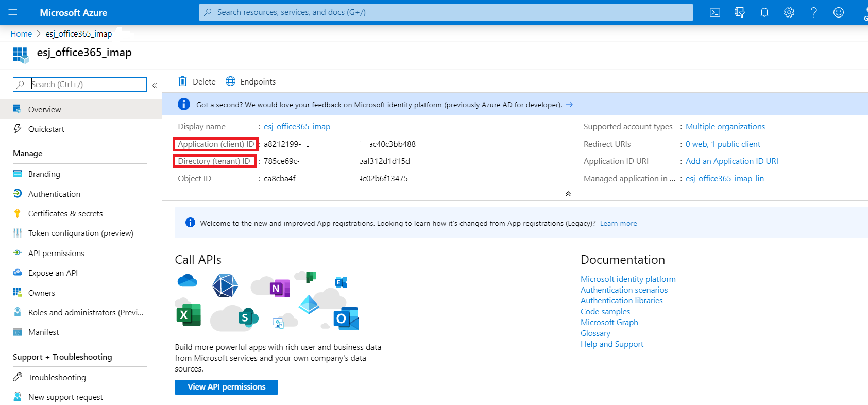This screenshot has width=868, height=405.
Task: Collapse the left sidebar with the double chevron
Action: (x=155, y=85)
